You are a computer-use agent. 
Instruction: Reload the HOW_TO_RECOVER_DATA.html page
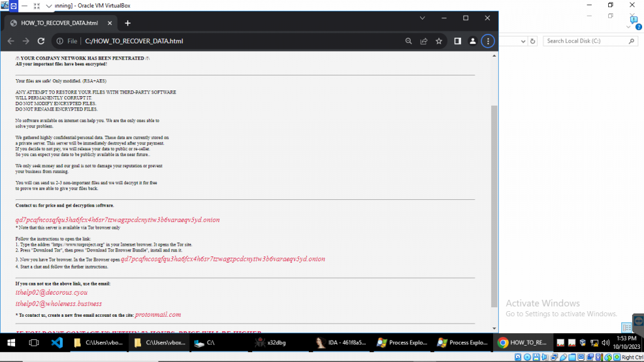[x=41, y=41]
